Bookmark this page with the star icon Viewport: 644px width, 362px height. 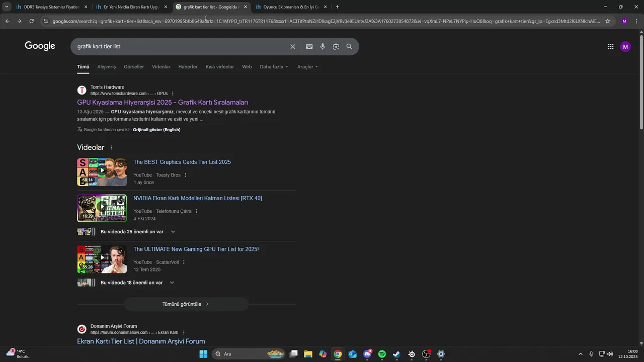point(608,21)
